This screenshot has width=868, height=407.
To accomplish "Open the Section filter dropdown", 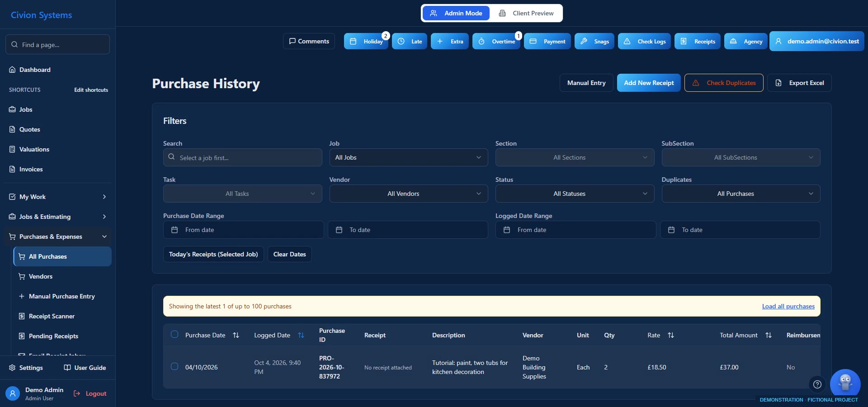I will (575, 157).
